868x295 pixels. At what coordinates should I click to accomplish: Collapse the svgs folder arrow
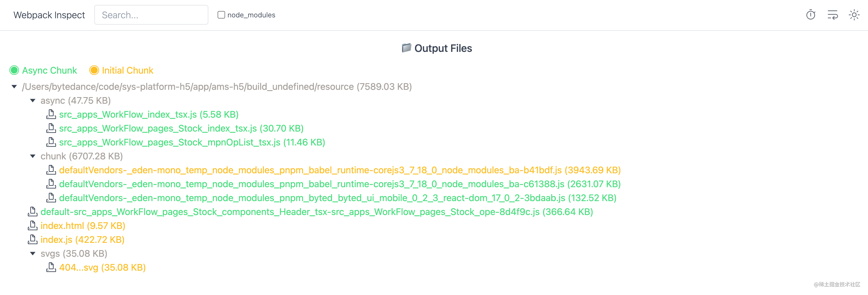(x=33, y=254)
